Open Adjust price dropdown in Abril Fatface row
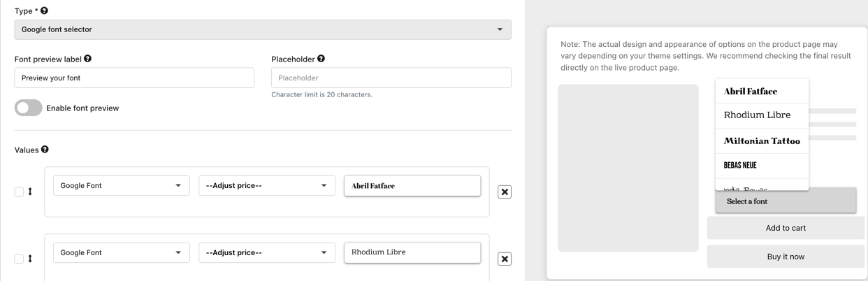868x281 pixels. pos(267,185)
